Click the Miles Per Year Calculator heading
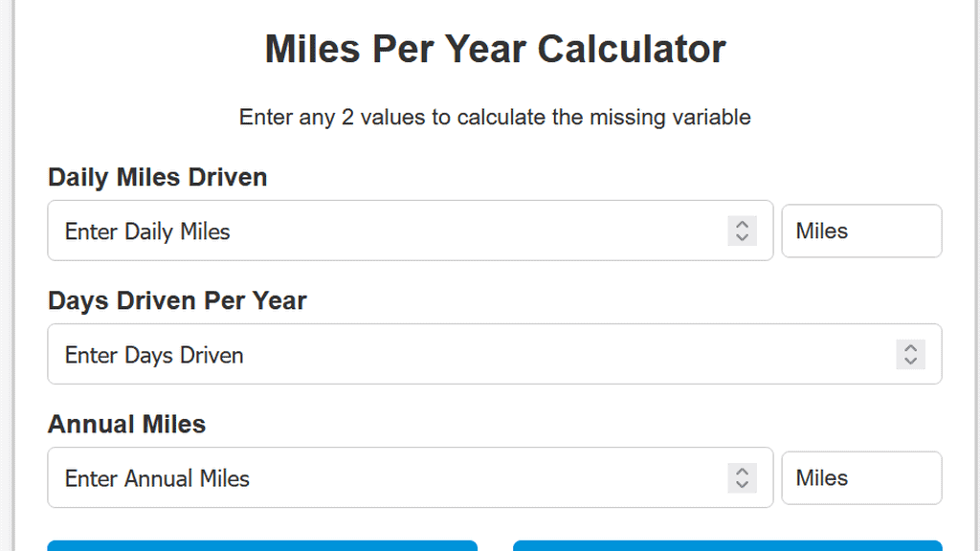The width and height of the screenshot is (980, 551). point(495,48)
